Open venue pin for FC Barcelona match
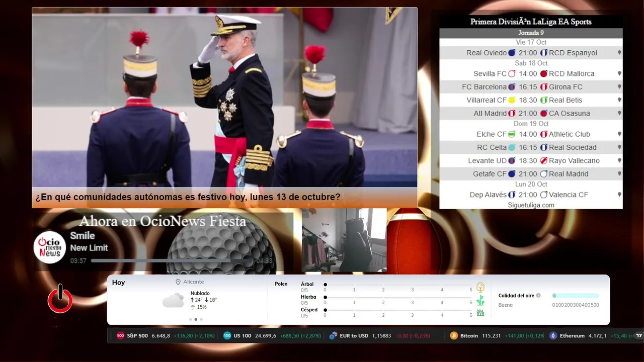 coord(619,87)
